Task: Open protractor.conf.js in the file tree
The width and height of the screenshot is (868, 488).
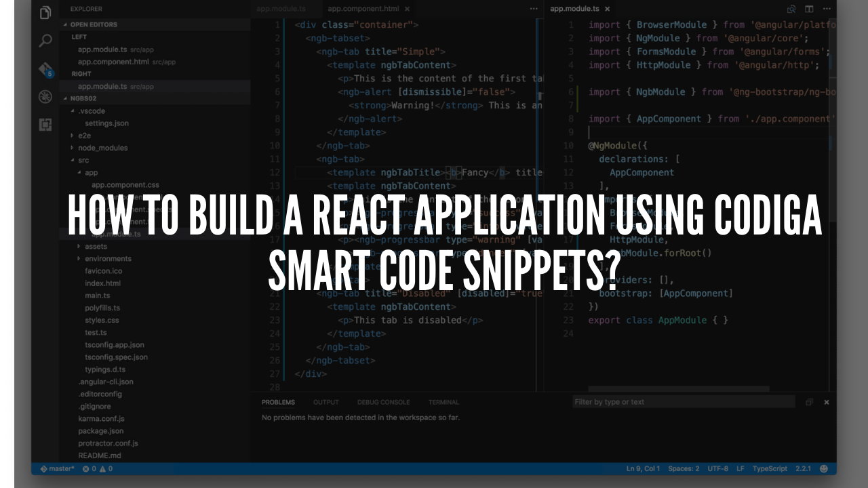Action: coord(108,443)
